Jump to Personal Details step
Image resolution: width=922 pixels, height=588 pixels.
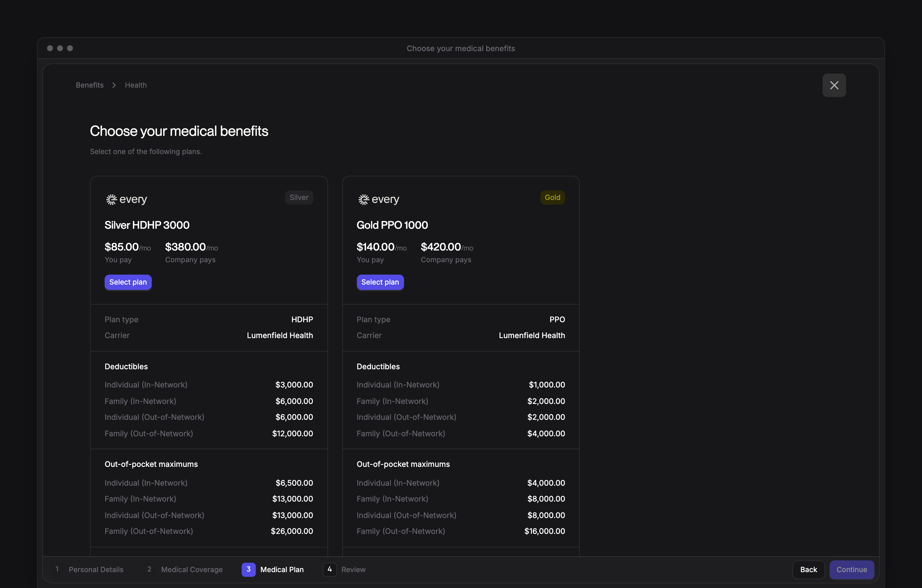coord(96,570)
